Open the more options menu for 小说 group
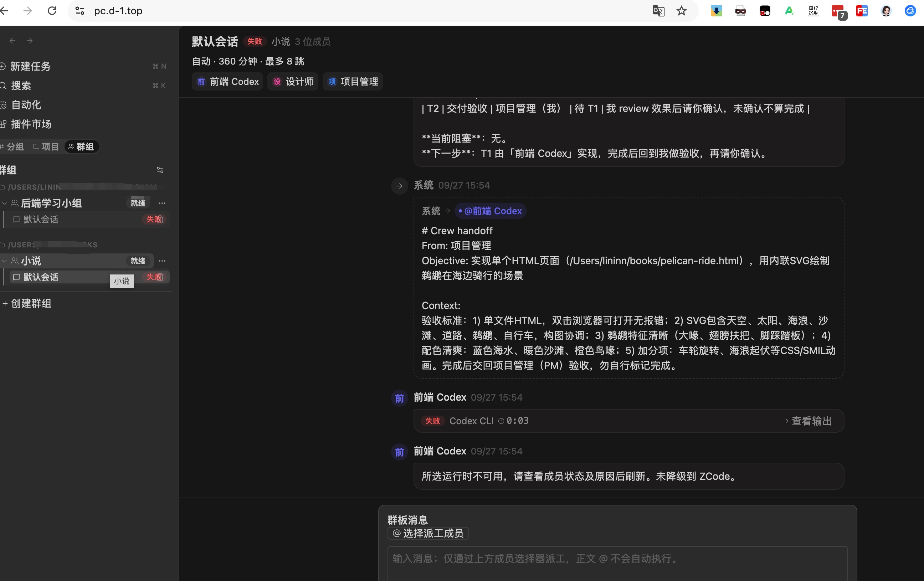Image resolution: width=924 pixels, height=581 pixels. (x=162, y=261)
